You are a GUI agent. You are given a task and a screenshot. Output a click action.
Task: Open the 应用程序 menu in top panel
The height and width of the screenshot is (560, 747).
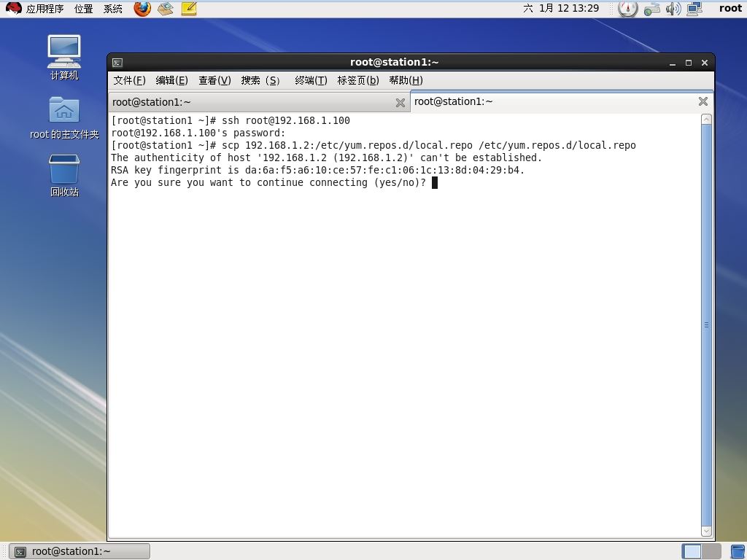click(44, 9)
